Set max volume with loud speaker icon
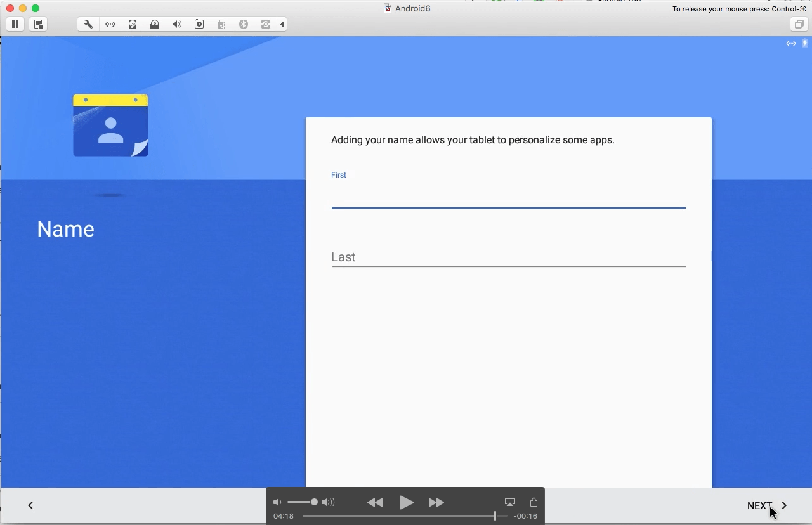 tap(328, 502)
